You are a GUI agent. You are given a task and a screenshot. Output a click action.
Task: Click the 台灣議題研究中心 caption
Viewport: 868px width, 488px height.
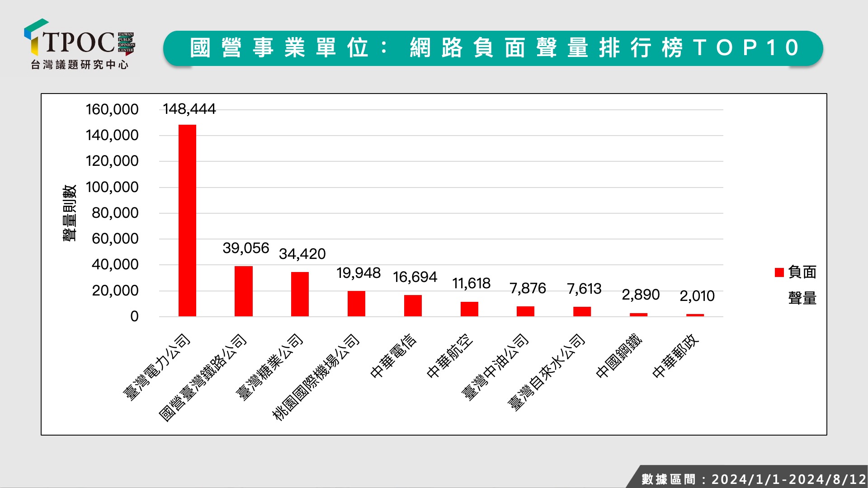pyautogui.click(x=80, y=65)
